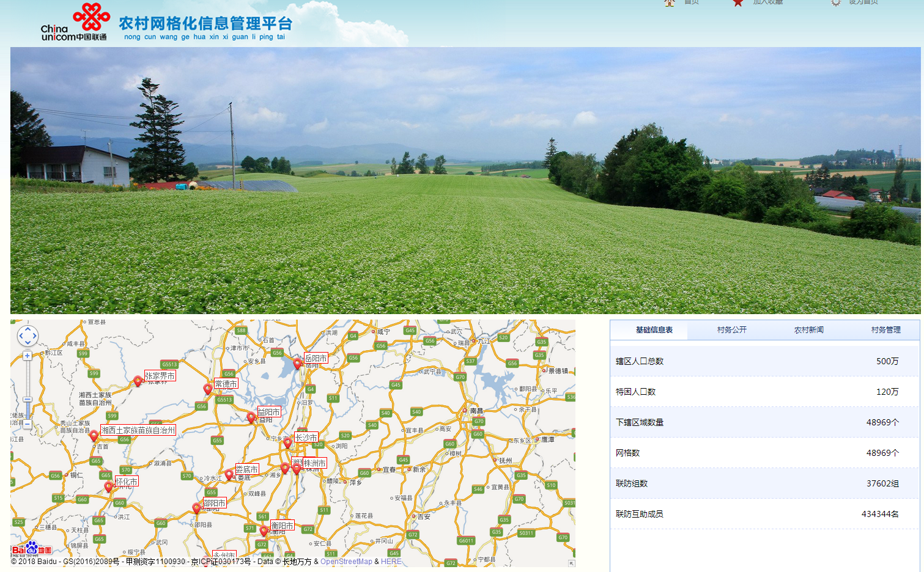
Task: Switch to the 村务公开 tab
Action: (x=731, y=330)
